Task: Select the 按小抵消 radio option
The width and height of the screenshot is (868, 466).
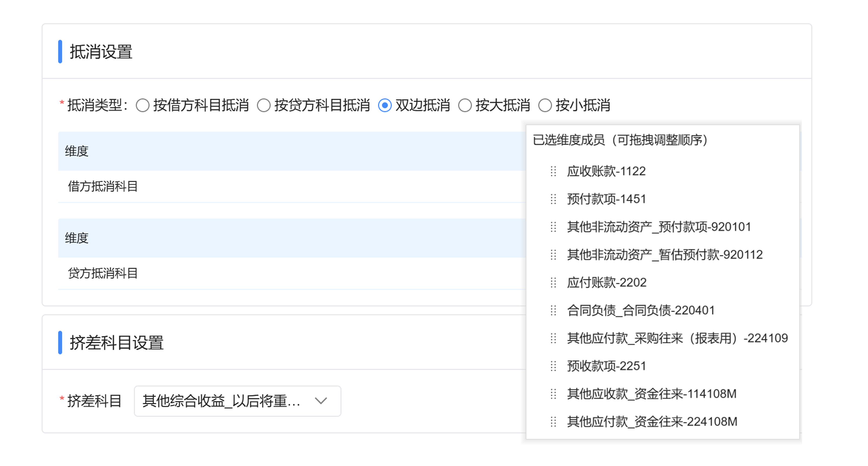Action: [x=545, y=106]
